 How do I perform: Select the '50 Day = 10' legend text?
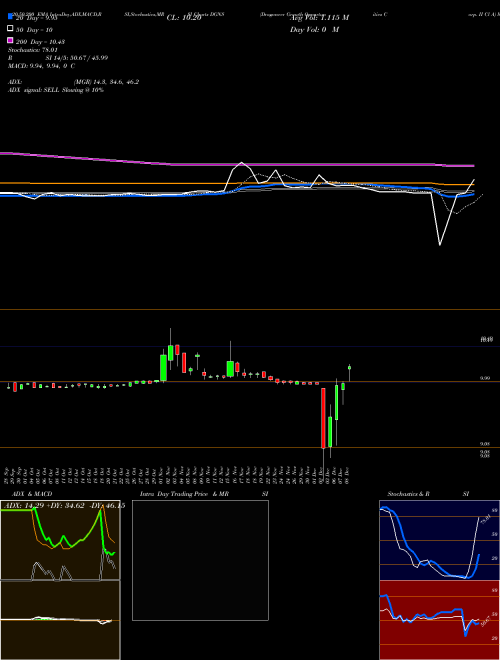click(35, 30)
